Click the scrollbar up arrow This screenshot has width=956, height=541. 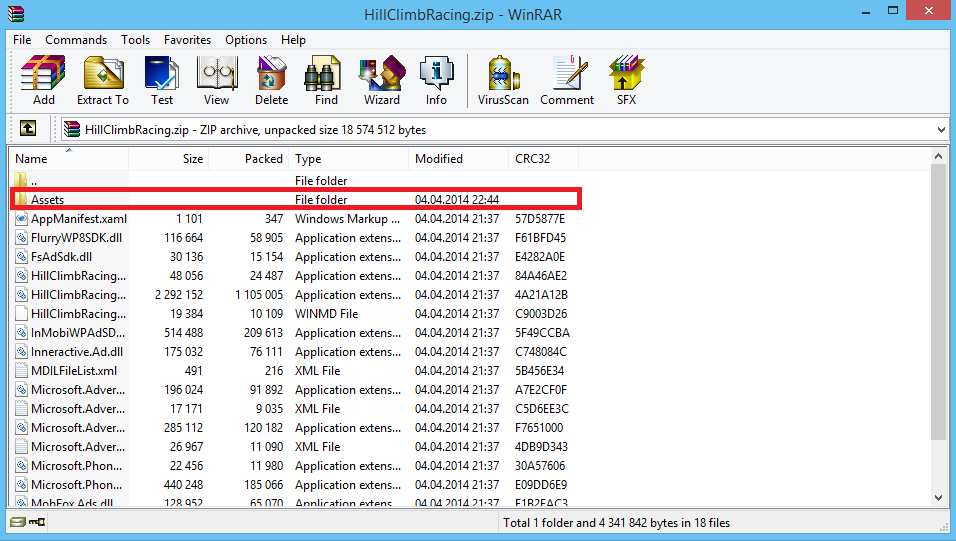[938, 157]
